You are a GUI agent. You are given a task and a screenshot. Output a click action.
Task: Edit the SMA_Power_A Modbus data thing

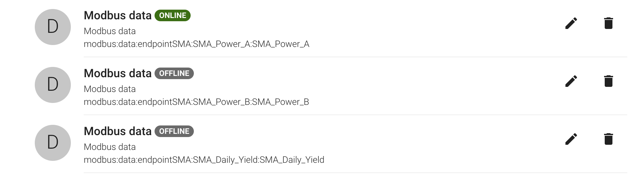571,23
